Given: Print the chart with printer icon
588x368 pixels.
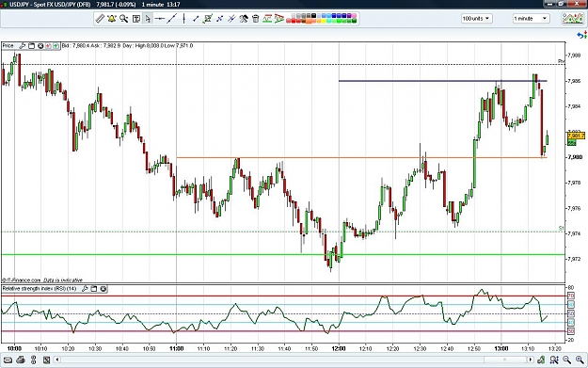Looking at the screenshot, I should [x=21, y=360].
